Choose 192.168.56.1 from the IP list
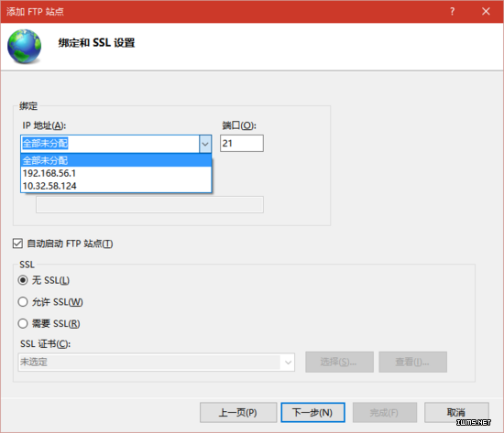This screenshot has width=504, height=433. [x=116, y=173]
